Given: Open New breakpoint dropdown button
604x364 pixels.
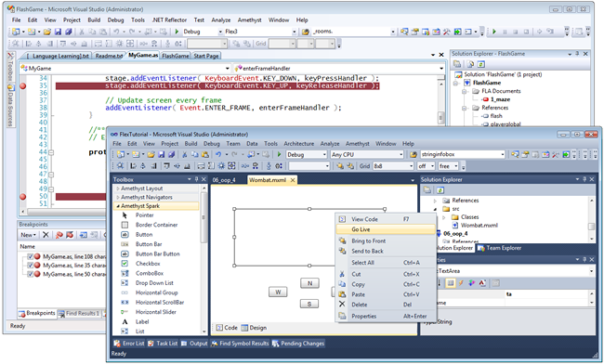Looking at the screenshot, I should [x=29, y=235].
